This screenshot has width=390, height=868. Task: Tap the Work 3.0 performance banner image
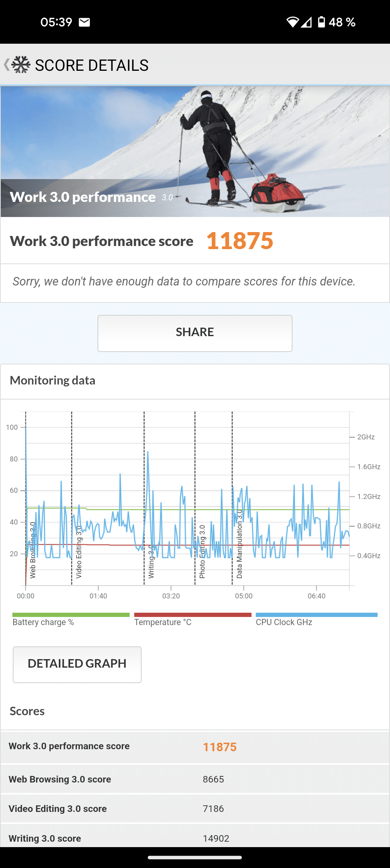(x=195, y=152)
